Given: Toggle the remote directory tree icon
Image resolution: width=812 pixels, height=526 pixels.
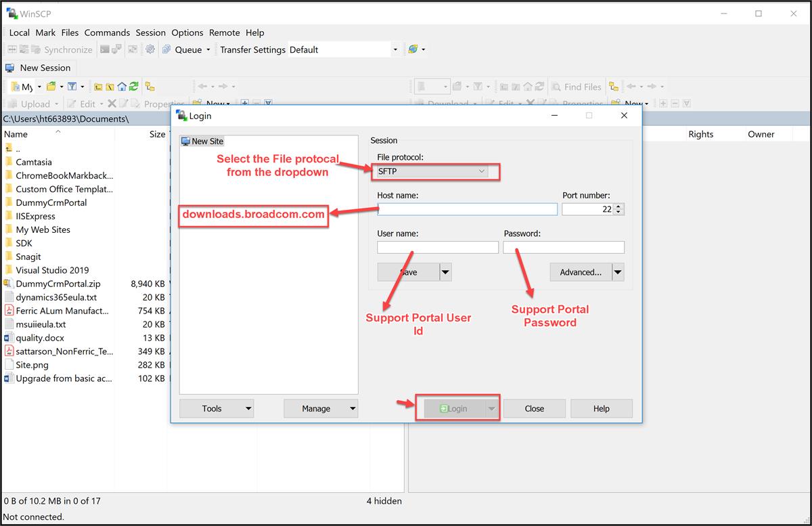Looking at the screenshot, I should 614,87.
